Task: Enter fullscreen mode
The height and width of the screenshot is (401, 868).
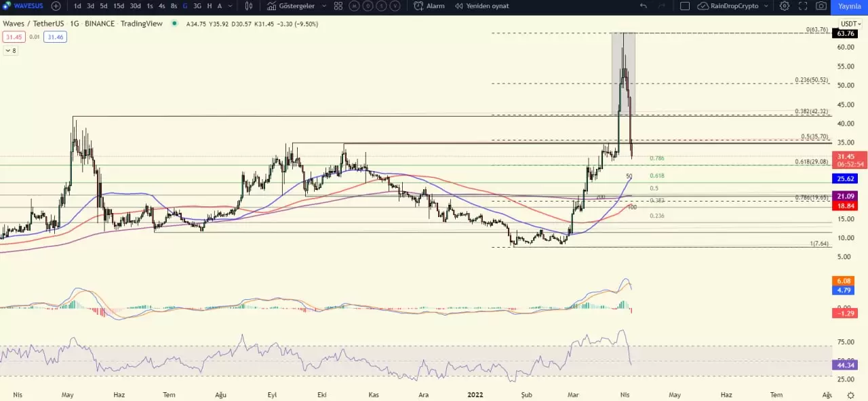Action: (x=803, y=6)
